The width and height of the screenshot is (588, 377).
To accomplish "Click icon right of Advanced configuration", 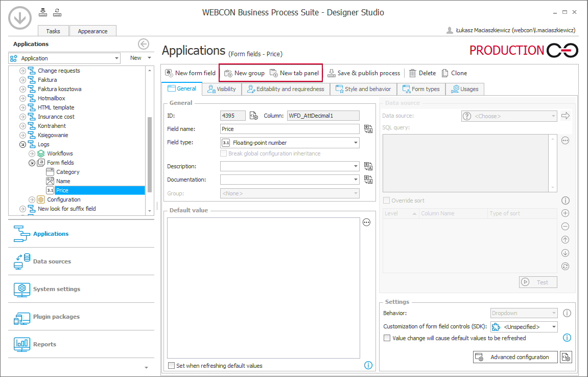I will click(x=566, y=357).
